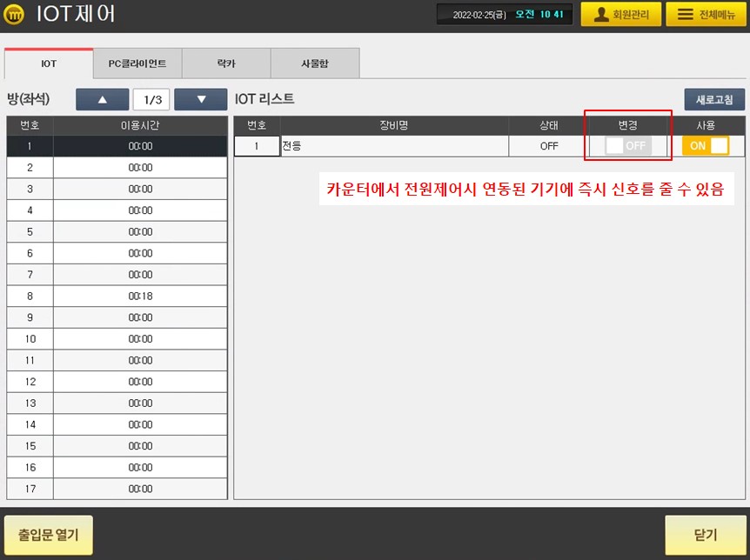Click the 닫기 close button

pos(706,535)
